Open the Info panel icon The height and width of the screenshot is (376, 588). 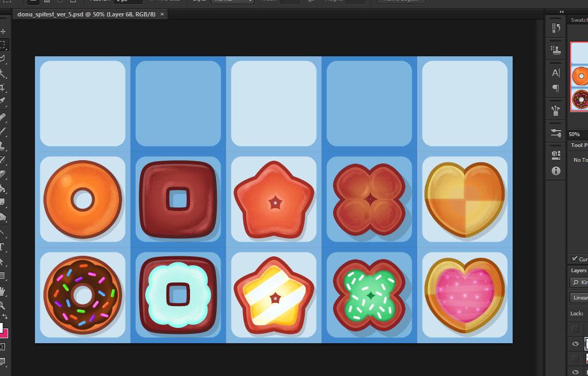tap(556, 171)
